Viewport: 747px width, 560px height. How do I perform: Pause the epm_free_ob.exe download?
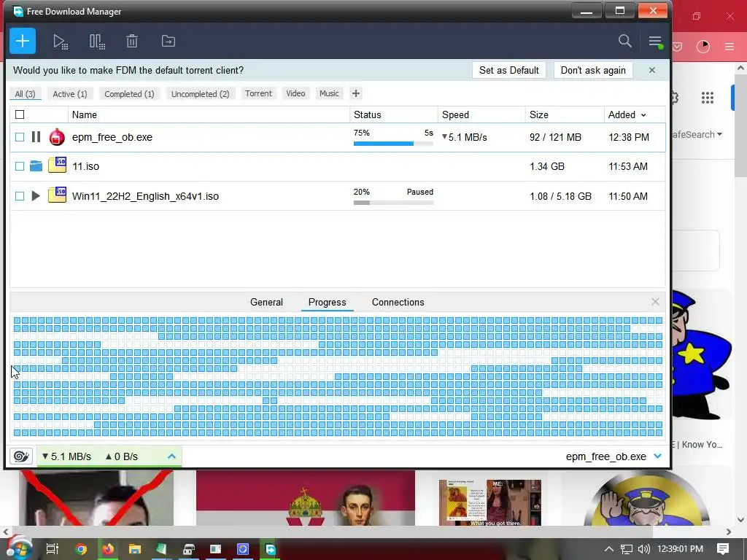coord(36,137)
